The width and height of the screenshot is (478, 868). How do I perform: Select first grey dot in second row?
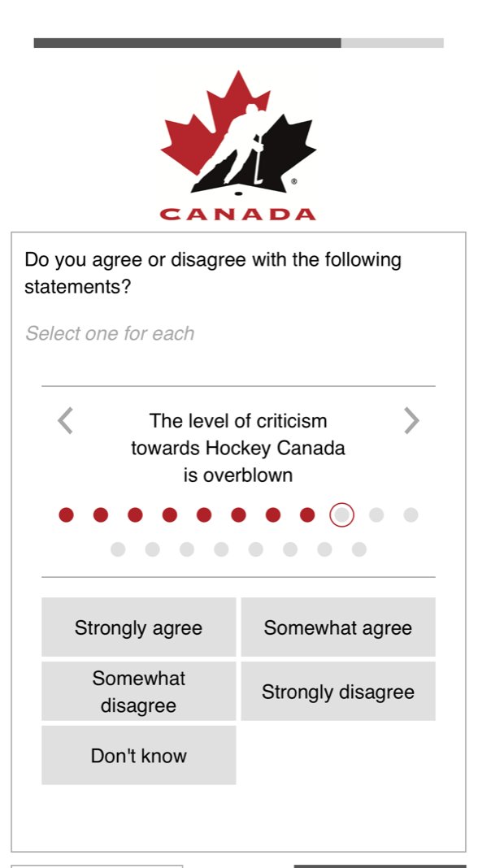[118, 549]
